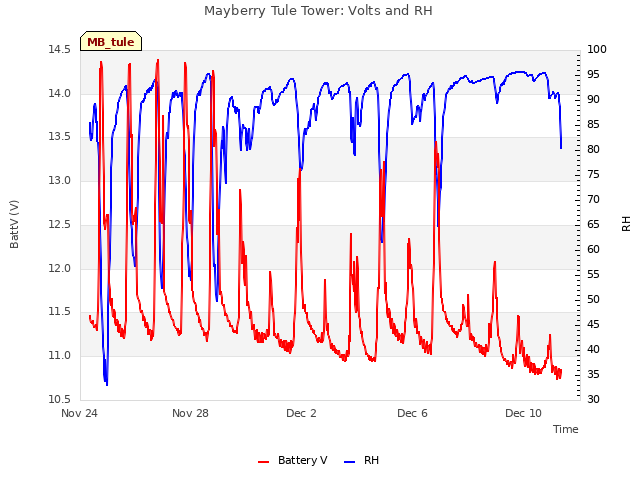This screenshot has width=640, height=480.
Task: Click the 95 RH tick label
Action: point(593,75)
